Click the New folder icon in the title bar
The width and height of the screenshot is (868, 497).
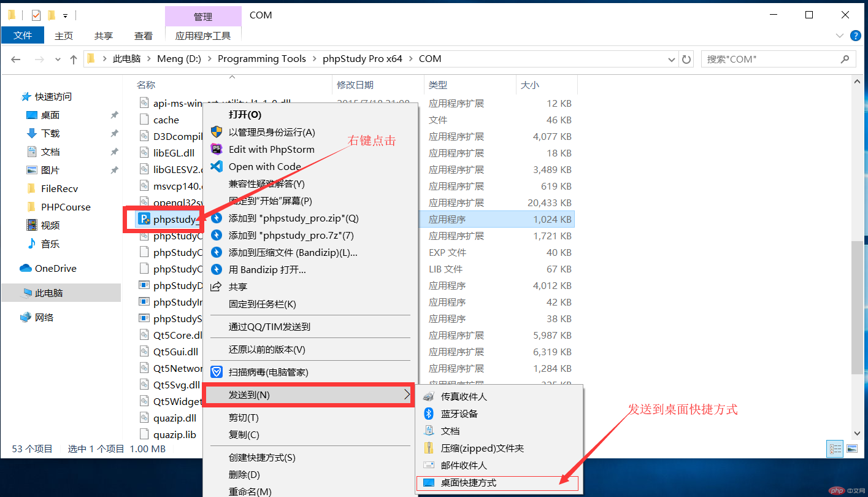52,15
